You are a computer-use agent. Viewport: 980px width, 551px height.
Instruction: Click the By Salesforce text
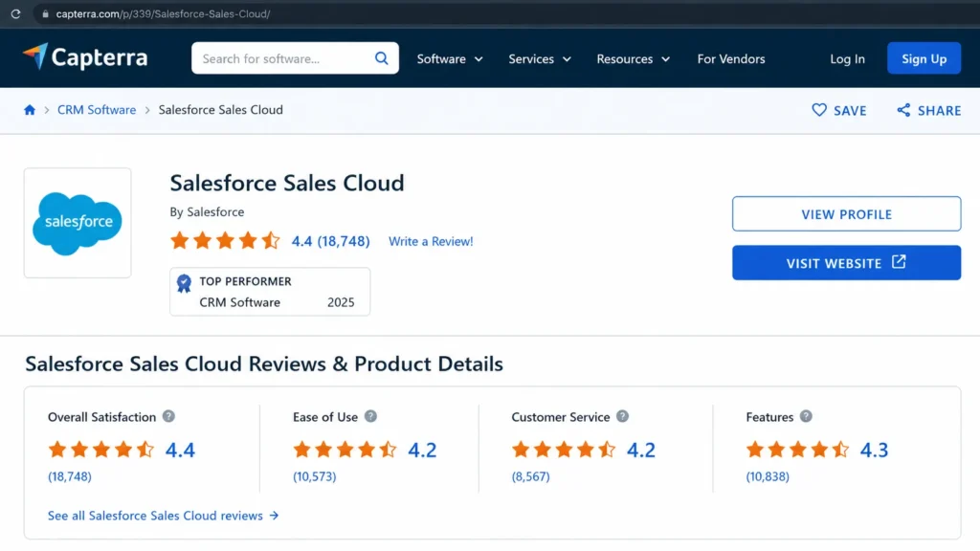pyautogui.click(x=207, y=211)
